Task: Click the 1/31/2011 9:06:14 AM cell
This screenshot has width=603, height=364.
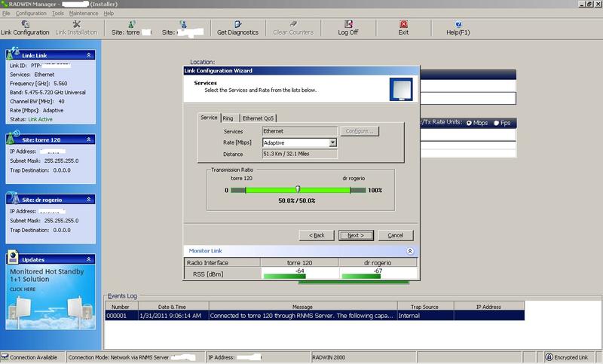Action: pos(173,316)
